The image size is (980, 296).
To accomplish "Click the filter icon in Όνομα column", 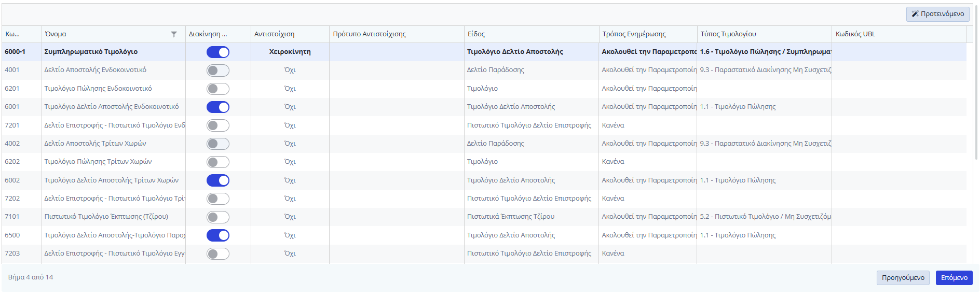I will tap(174, 34).
